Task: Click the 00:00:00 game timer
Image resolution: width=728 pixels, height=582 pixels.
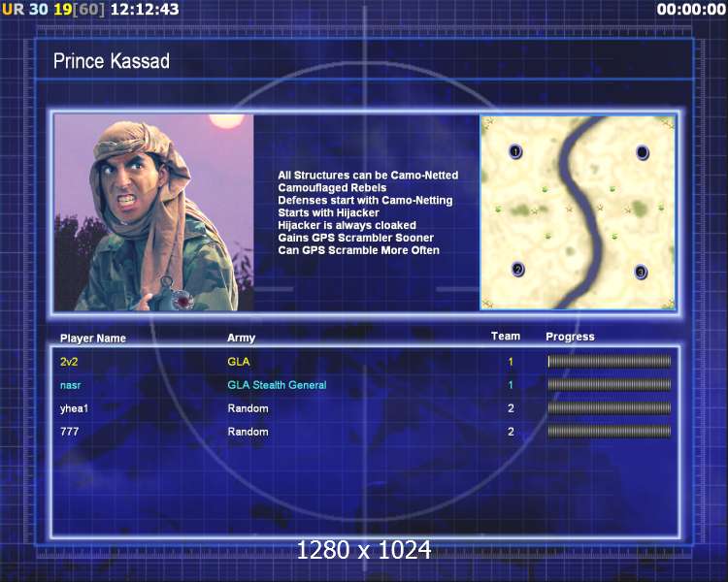Action: (x=691, y=9)
